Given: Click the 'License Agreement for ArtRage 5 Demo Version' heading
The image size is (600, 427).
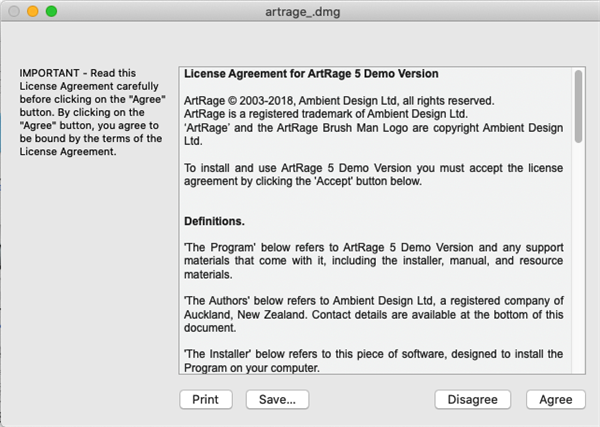Looking at the screenshot, I should click(311, 73).
